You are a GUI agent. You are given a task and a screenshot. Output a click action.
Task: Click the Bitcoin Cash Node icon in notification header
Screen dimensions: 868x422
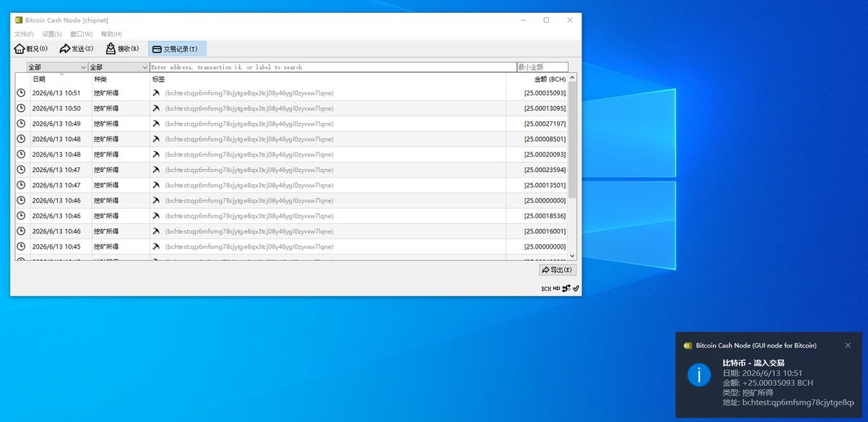[x=687, y=345]
